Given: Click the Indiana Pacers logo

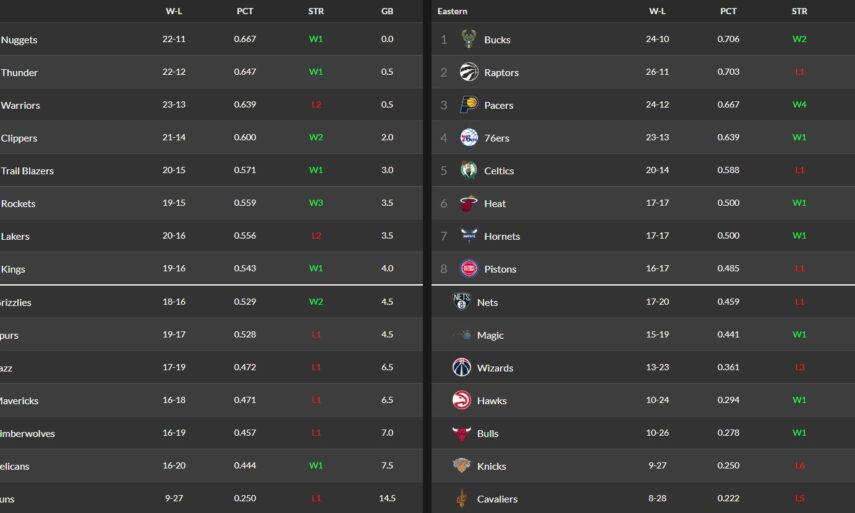Looking at the screenshot, I should (468, 105).
